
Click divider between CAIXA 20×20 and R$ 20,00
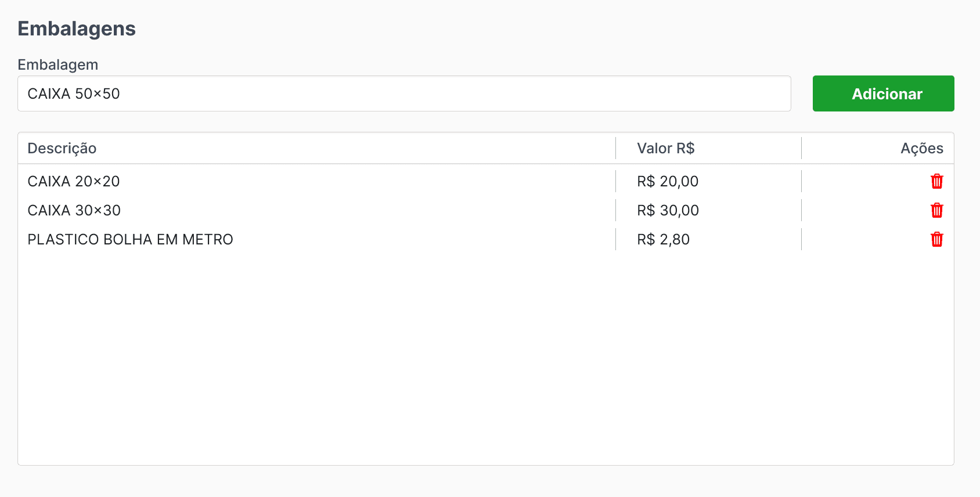pos(615,181)
